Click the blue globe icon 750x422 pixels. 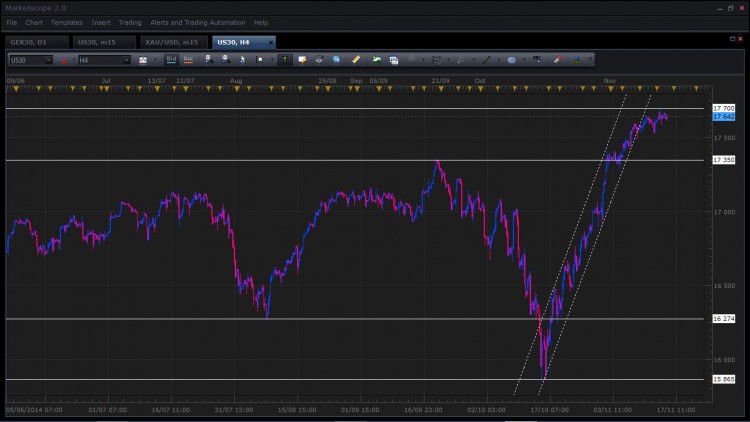tap(336, 60)
